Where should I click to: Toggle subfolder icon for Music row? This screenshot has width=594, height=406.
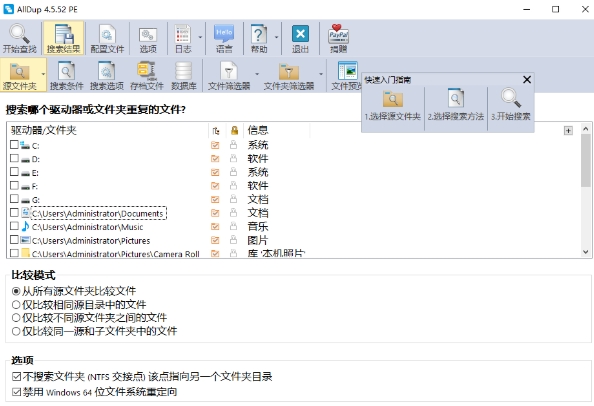215,226
